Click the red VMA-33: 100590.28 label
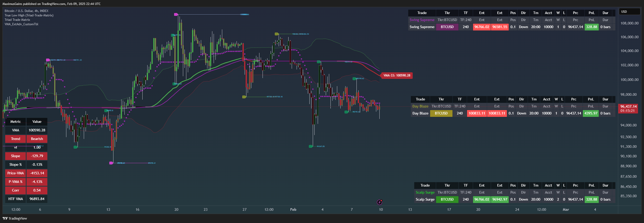 pyautogui.click(x=397, y=75)
